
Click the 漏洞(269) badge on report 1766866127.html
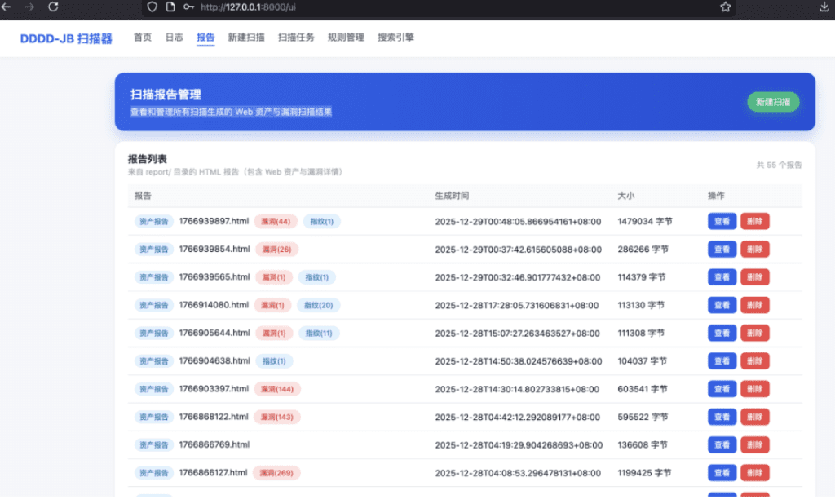coord(278,472)
